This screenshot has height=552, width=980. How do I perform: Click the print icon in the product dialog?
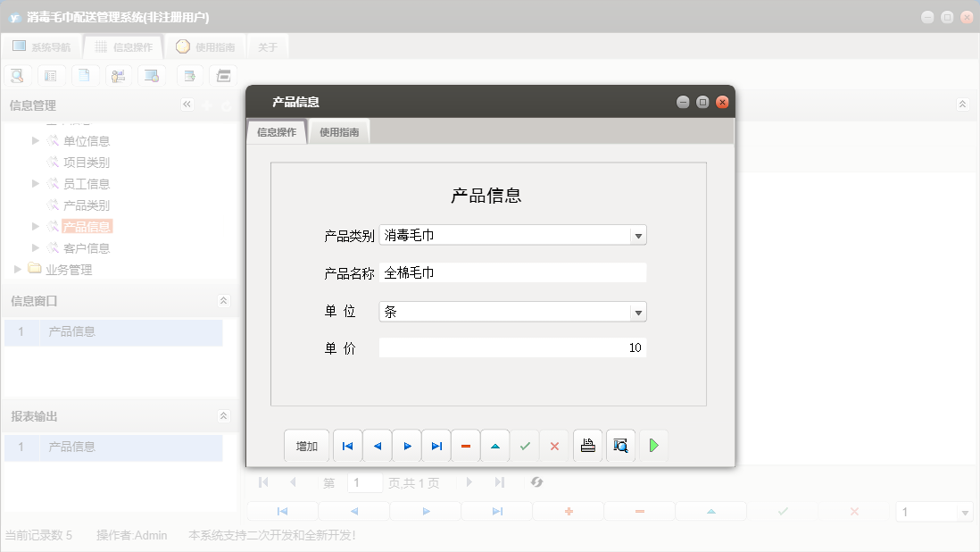coord(587,445)
